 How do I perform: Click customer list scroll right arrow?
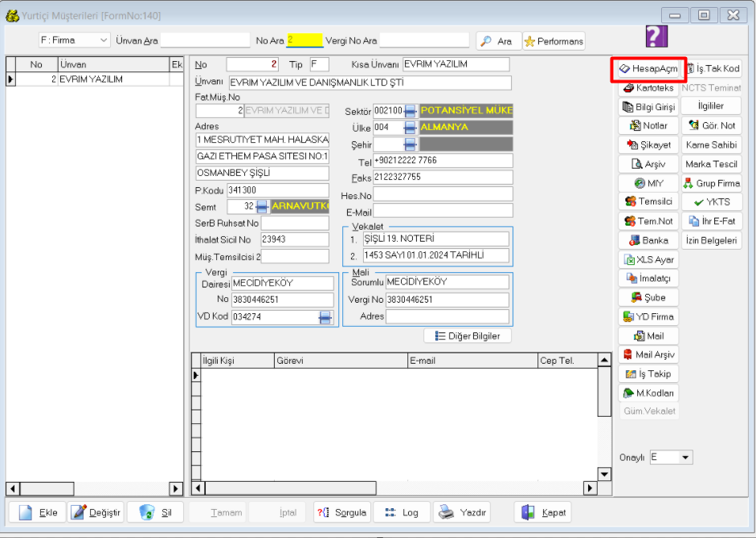tap(176, 489)
